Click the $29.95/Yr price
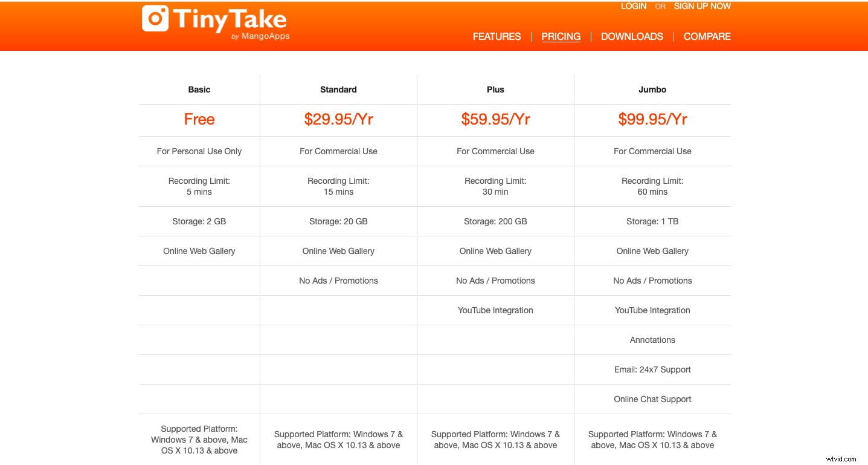This screenshot has height=465, width=868. (338, 119)
